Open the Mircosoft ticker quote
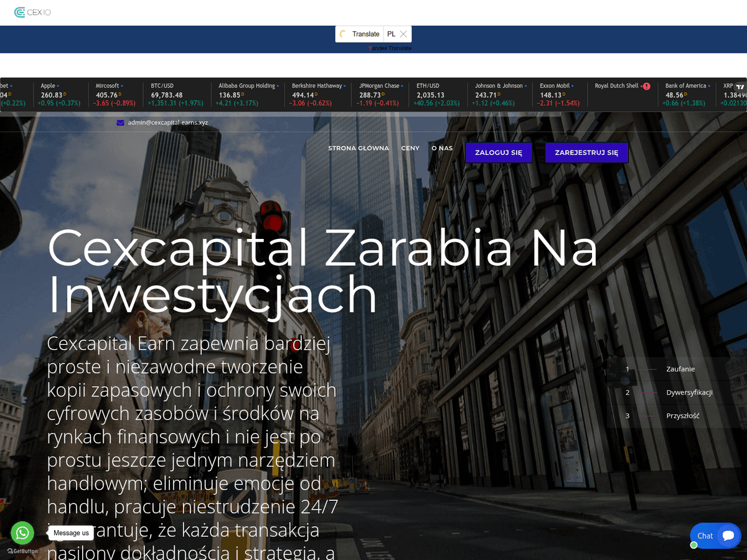 [116, 95]
